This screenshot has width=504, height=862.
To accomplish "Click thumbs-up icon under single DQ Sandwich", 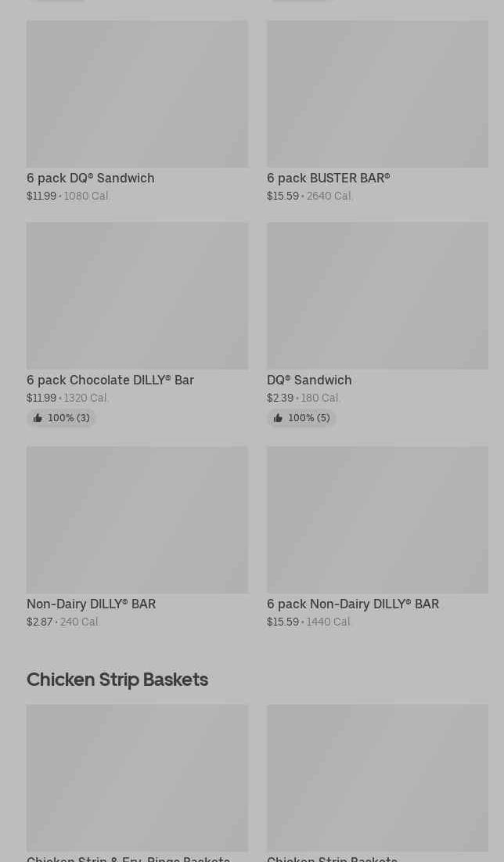I will [x=278, y=418].
